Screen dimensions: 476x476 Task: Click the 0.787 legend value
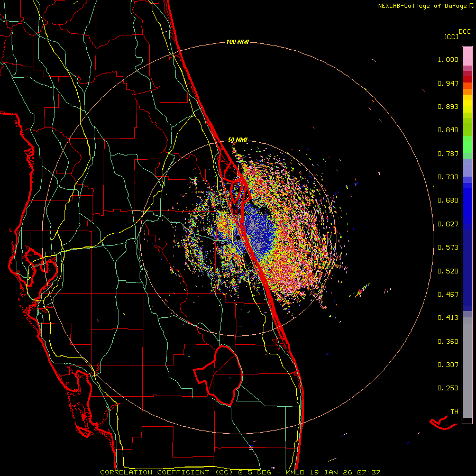[x=448, y=153]
